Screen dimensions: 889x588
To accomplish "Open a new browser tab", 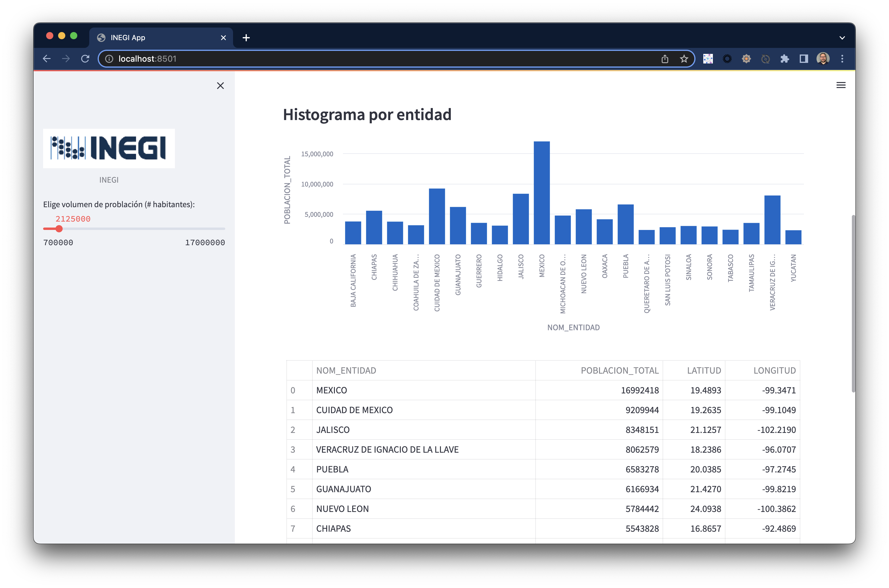I will (x=246, y=38).
